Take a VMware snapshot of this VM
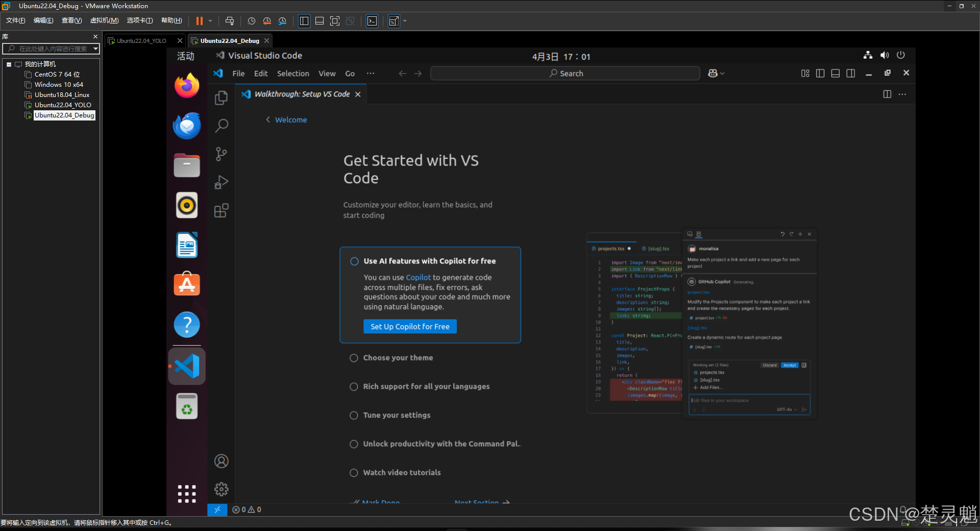 [x=252, y=21]
